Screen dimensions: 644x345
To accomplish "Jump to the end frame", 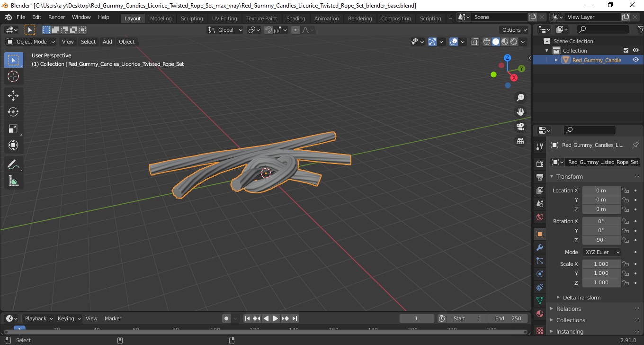I will [295, 318].
